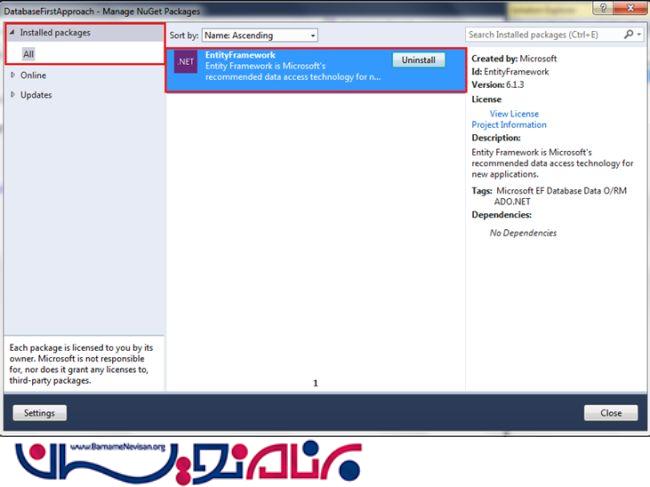Expand the Online section arrow
Screen dimensions: 650x487
pos(13,75)
